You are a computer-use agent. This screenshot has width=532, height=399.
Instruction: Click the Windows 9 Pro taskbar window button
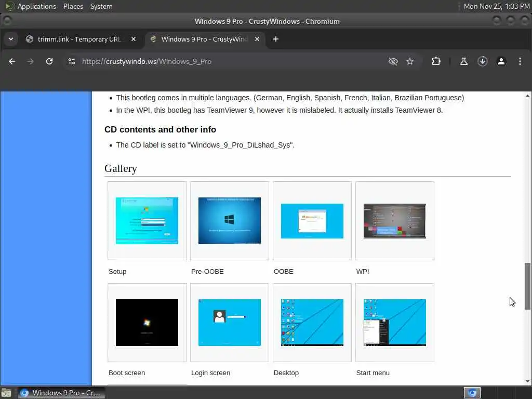pos(61,393)
